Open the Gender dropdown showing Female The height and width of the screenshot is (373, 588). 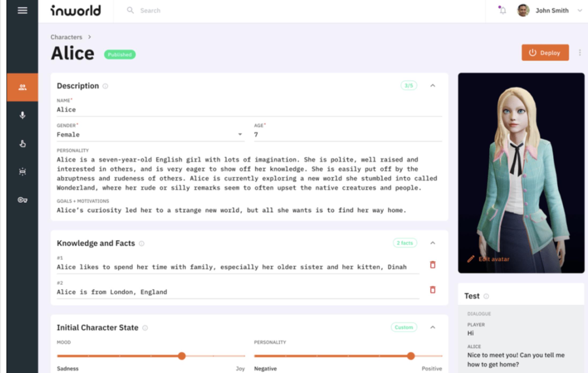click(150, 135)
